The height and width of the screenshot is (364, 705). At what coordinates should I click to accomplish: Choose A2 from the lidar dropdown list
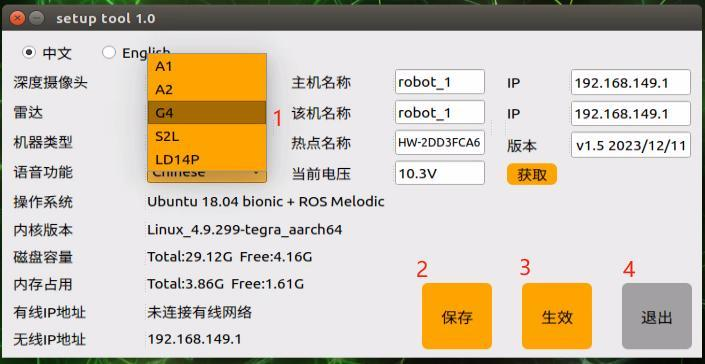click(x=207, y=89)
